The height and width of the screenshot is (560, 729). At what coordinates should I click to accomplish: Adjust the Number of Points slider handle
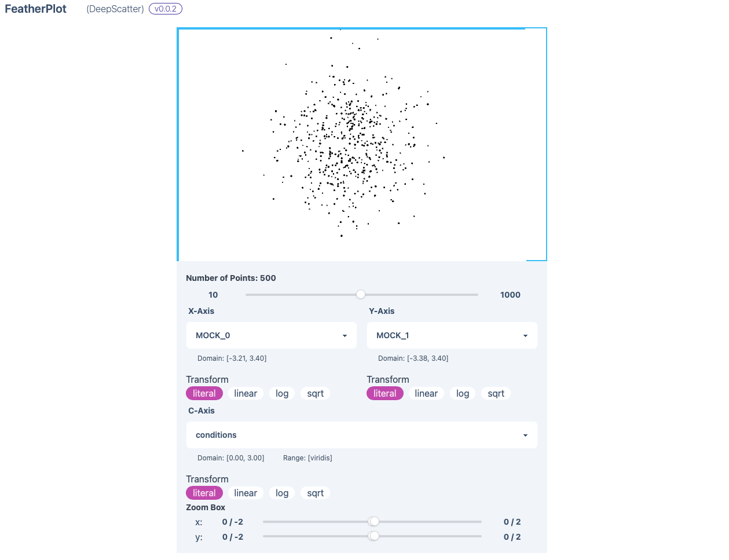pos(361,294)
